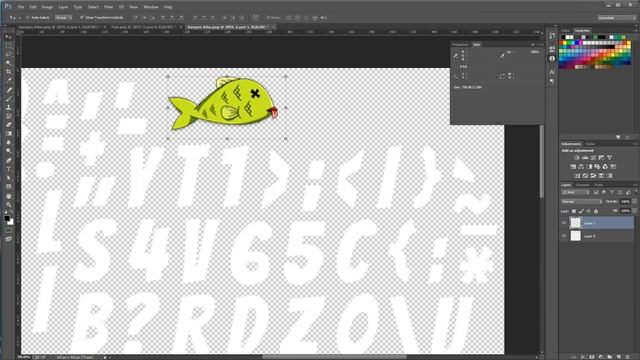The width and height of the screenshot is (640, 360).
Task: Click the foreground color swatch
Action: click(7, 218)
